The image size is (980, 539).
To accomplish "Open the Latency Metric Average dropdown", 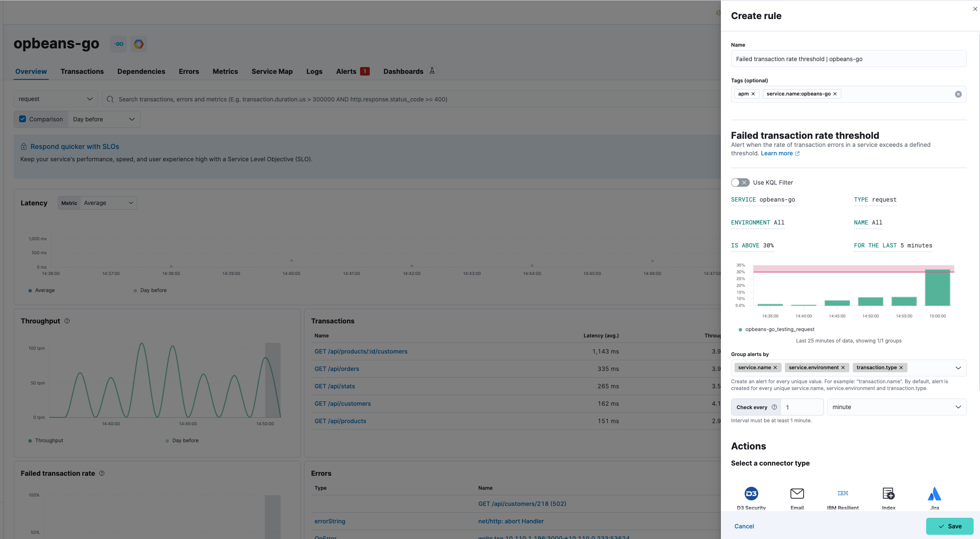I will 108,203.
